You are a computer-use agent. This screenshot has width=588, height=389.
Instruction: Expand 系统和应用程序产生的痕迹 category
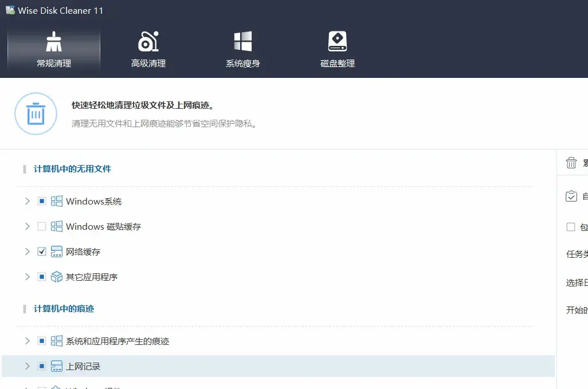point(27,341)
